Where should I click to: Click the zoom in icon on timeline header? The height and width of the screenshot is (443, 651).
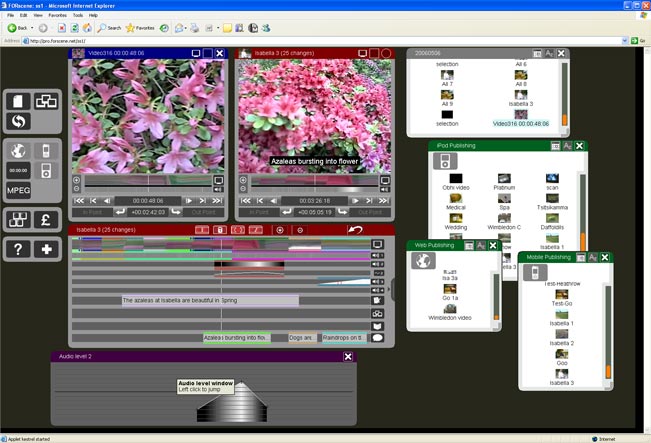[280, 230]
